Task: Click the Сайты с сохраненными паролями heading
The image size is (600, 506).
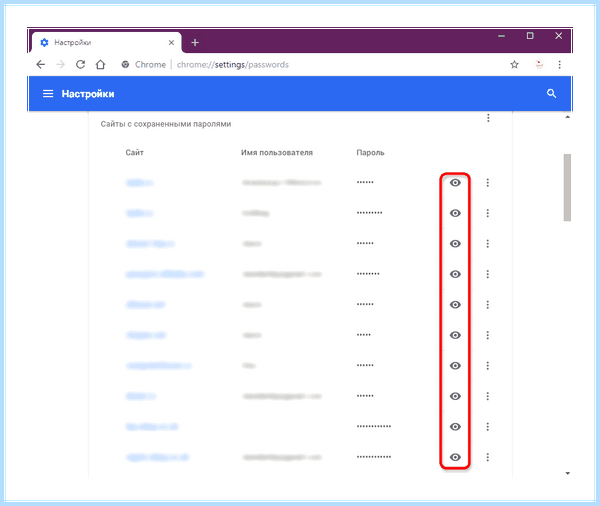Action: 166,124
